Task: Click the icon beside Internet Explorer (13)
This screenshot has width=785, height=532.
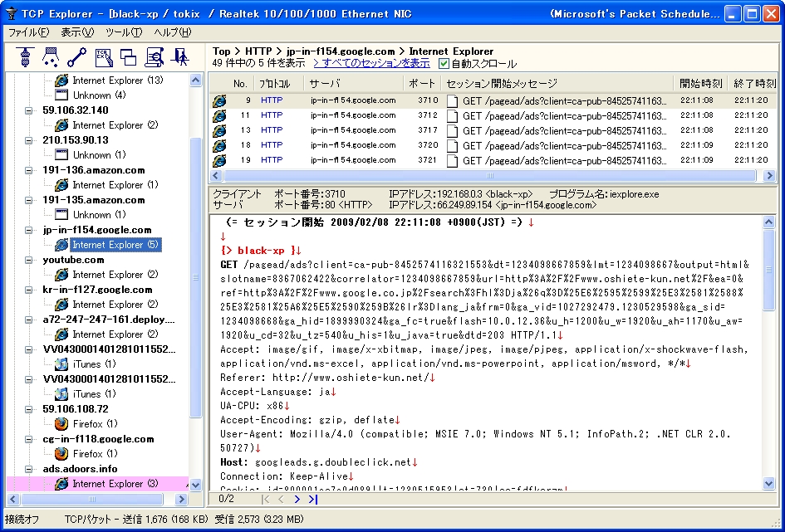Action: tap(61, 80)
